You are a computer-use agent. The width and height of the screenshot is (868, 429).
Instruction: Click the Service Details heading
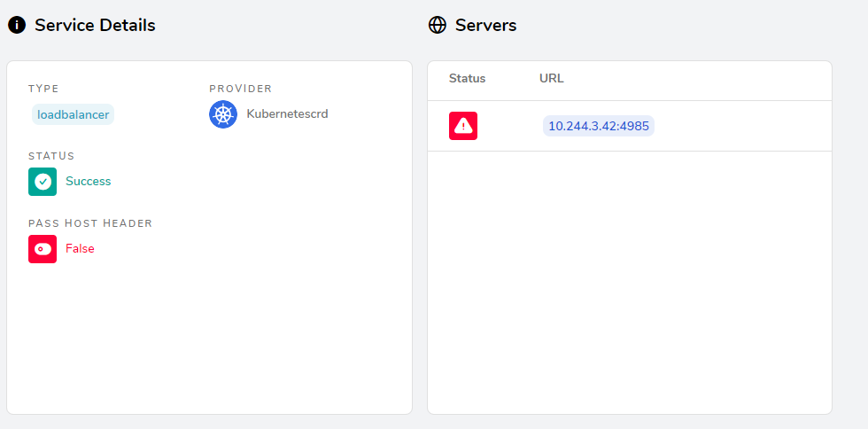pyautogui.click(x=96, y=25)
